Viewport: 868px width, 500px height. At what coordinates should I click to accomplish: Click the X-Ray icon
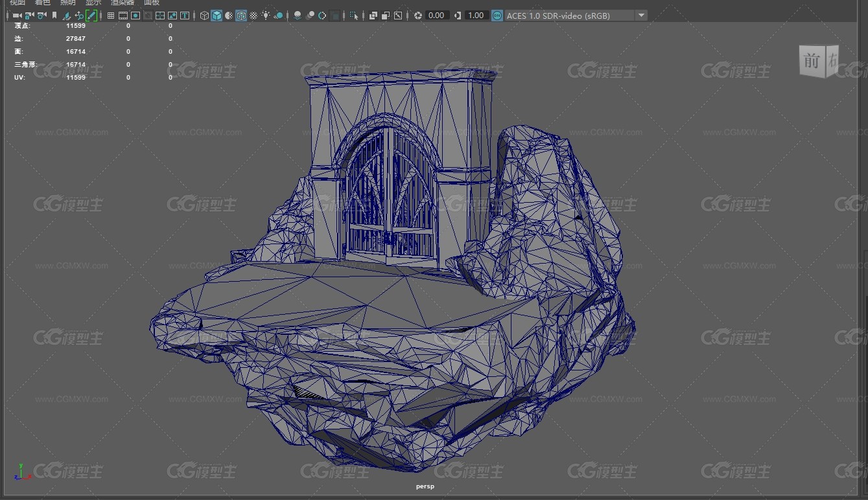point(373,16)
